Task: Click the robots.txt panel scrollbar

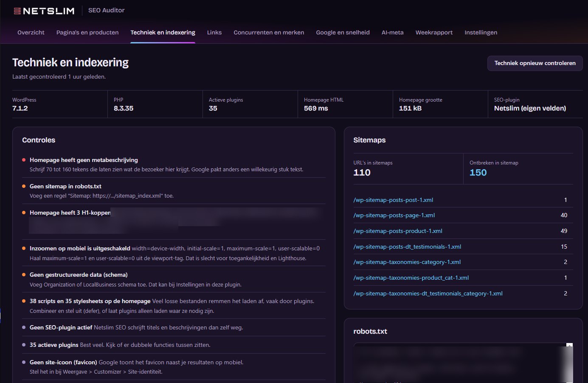Action: (x=570, y=363)
